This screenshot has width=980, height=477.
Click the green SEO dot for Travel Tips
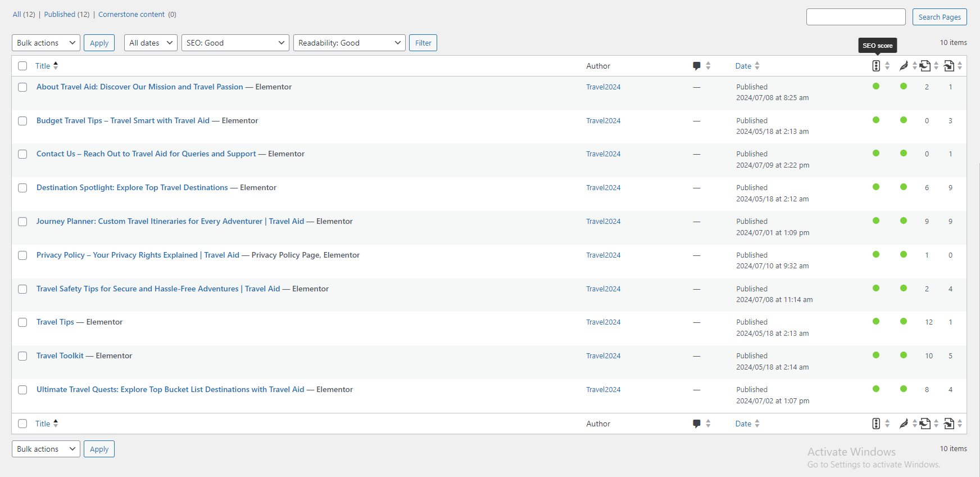[x=875, y=322]
